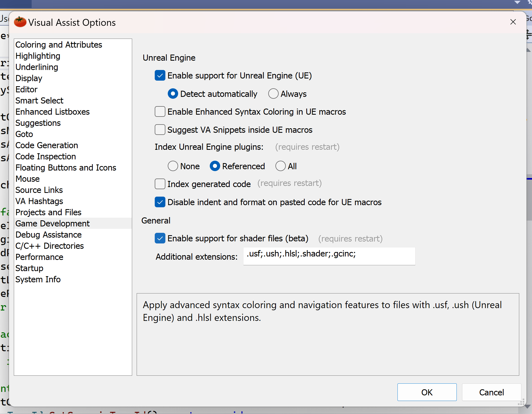Choose None for Index Unreal Engine plugins
The image size is (532, 414).
pos(173,166)
